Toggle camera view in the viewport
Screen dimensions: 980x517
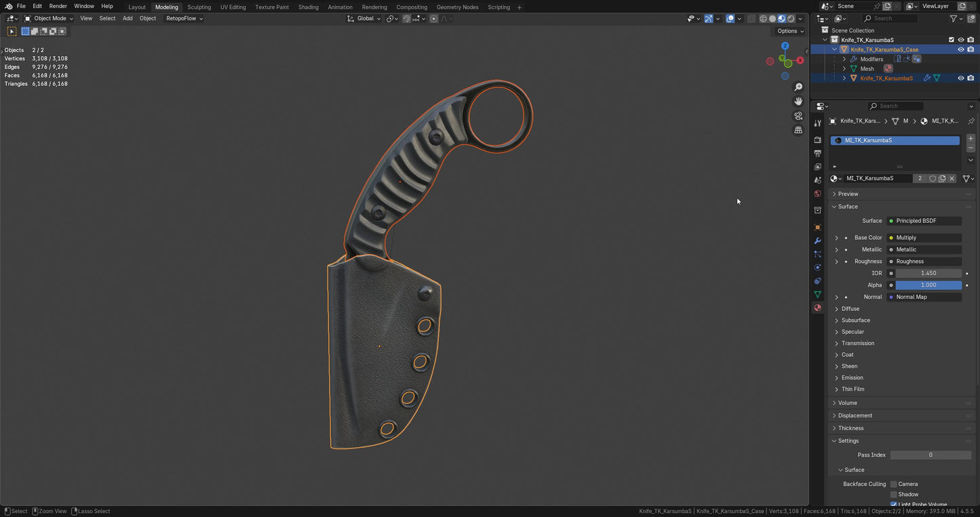click(798, 116)
